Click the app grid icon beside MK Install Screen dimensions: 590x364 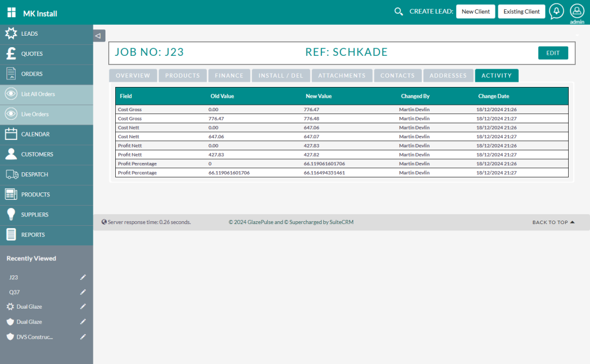pos(12,13)
